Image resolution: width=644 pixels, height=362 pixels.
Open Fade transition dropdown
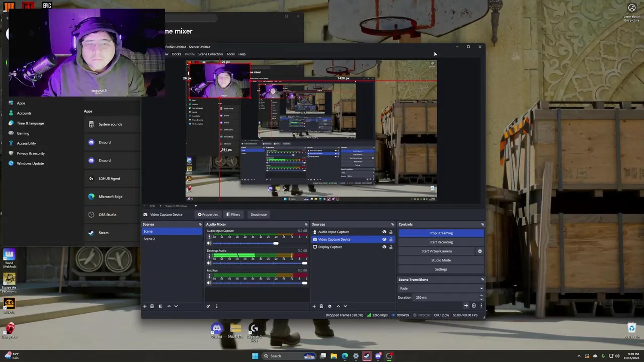[441, 289]
